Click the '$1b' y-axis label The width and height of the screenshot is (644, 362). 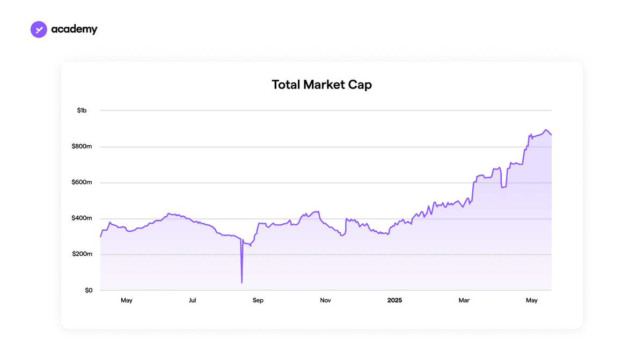click(x=82, y=110)
